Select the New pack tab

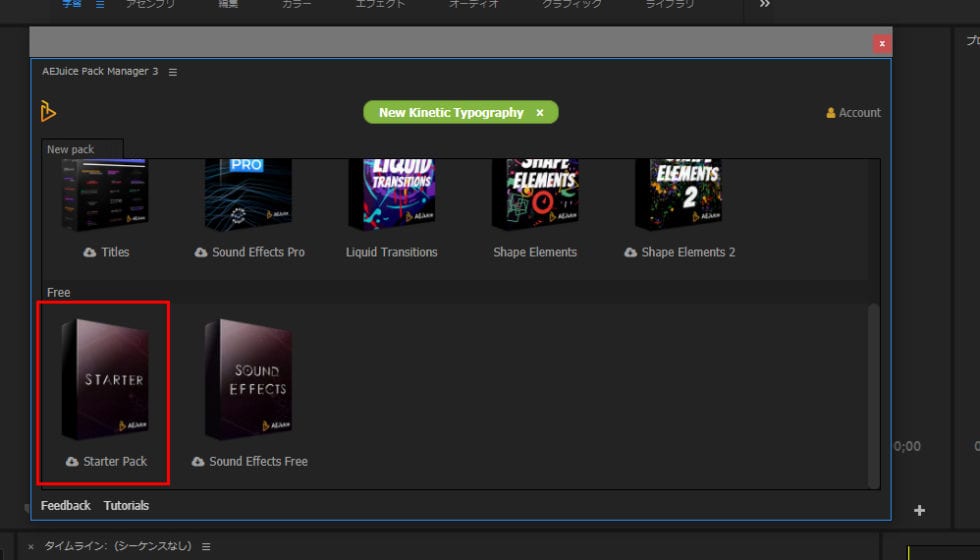click(x=82, y=149)
